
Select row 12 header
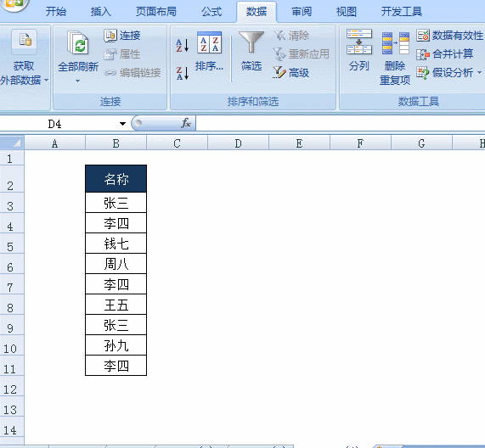(12, 386)
